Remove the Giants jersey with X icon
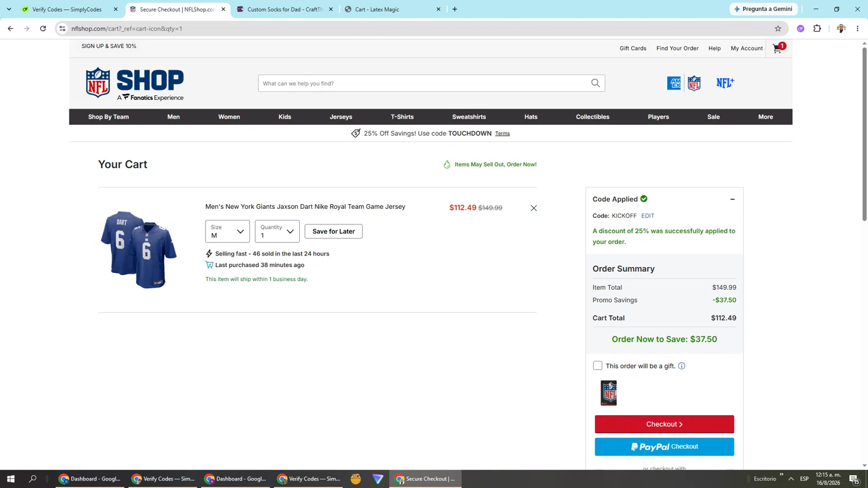Screen dimensions: 868x488 534,208
